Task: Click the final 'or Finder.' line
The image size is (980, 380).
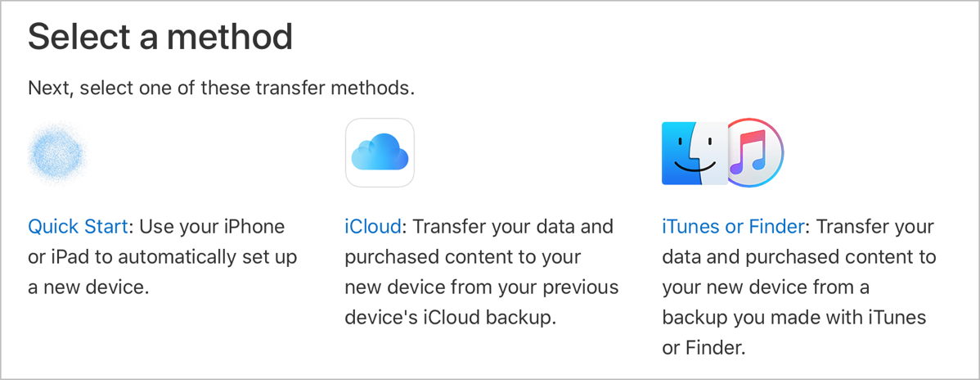Action: 704,348
